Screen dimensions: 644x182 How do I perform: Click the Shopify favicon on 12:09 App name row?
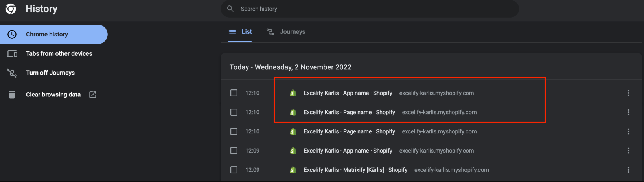(293, 151)
